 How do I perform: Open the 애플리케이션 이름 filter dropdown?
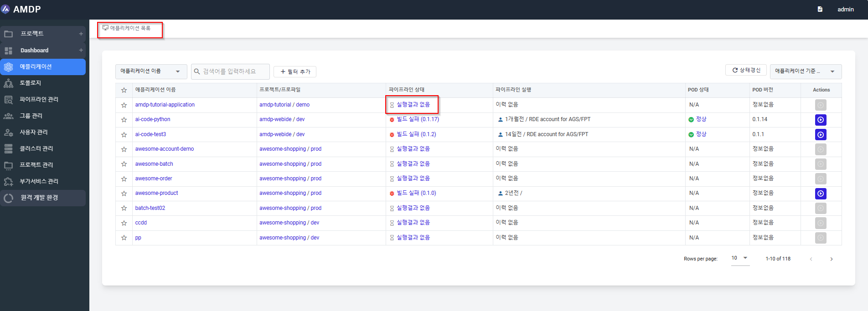(151, 71)
